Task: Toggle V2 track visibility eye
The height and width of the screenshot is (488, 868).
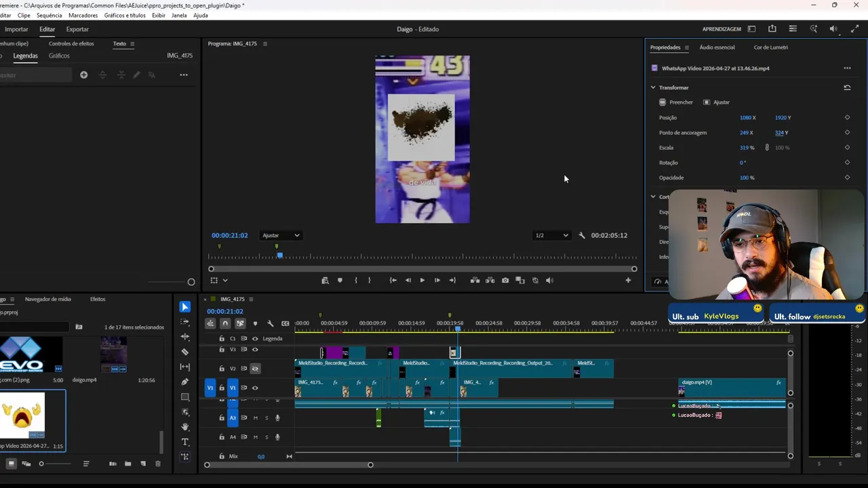Action: pos(255,368)
